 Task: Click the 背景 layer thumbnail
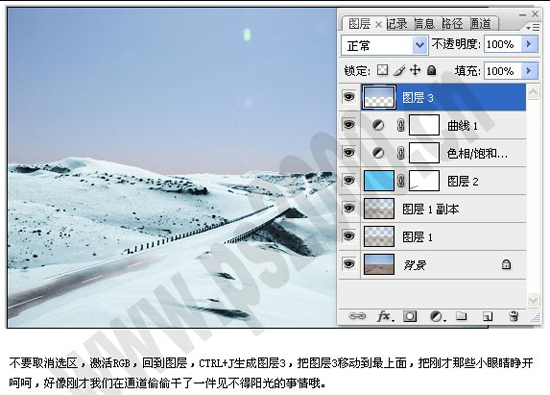coord(379,264)
